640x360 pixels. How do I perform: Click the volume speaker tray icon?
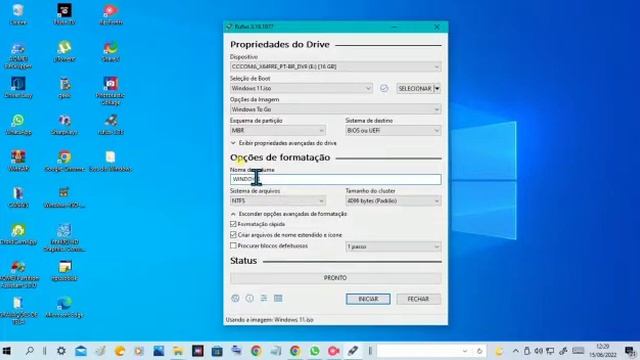click(539, 351)
